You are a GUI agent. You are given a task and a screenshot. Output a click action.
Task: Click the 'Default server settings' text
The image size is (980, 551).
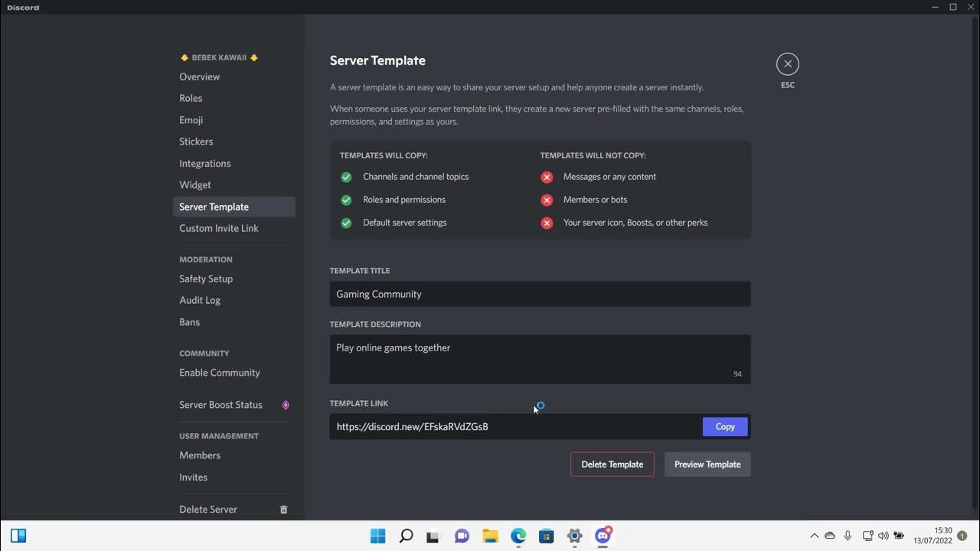coord(405,223)
